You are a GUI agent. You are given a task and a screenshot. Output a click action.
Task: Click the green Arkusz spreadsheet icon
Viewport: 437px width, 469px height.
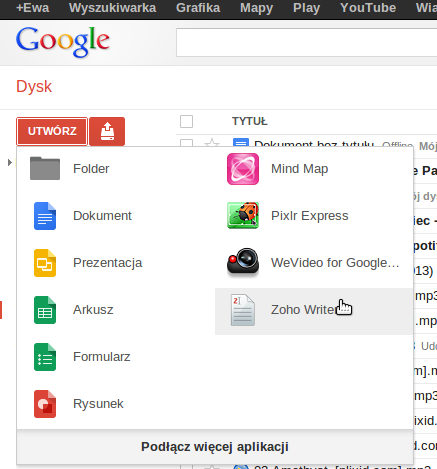45,310
